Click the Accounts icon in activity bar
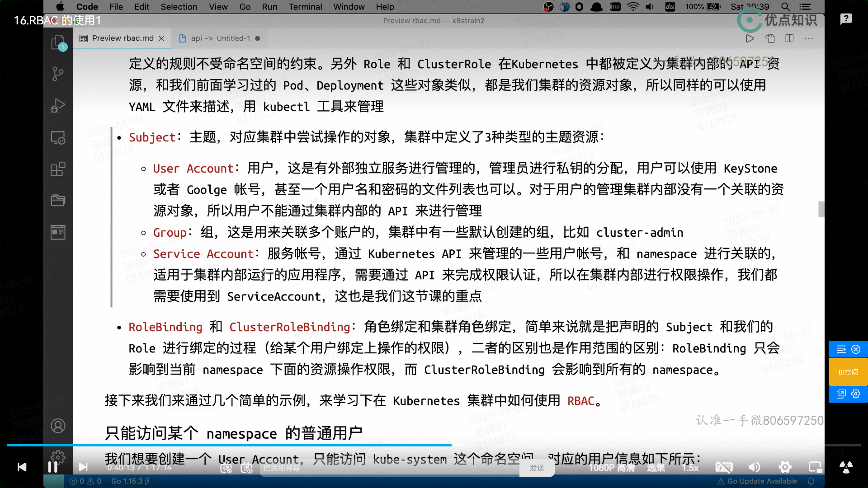Image resolution: width=868 pixels, height=488 pixels. (x=58, y=426)
